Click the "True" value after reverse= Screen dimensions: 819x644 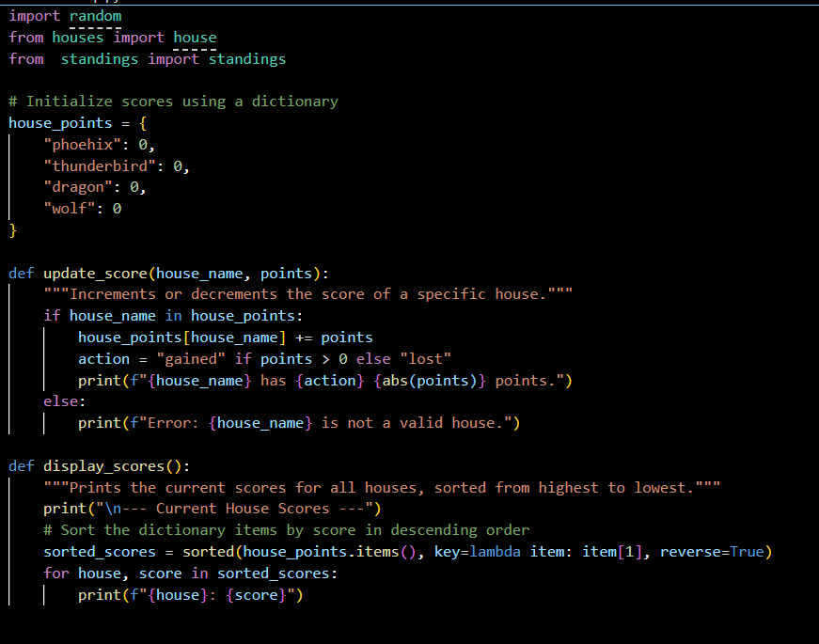click(747, 552)
